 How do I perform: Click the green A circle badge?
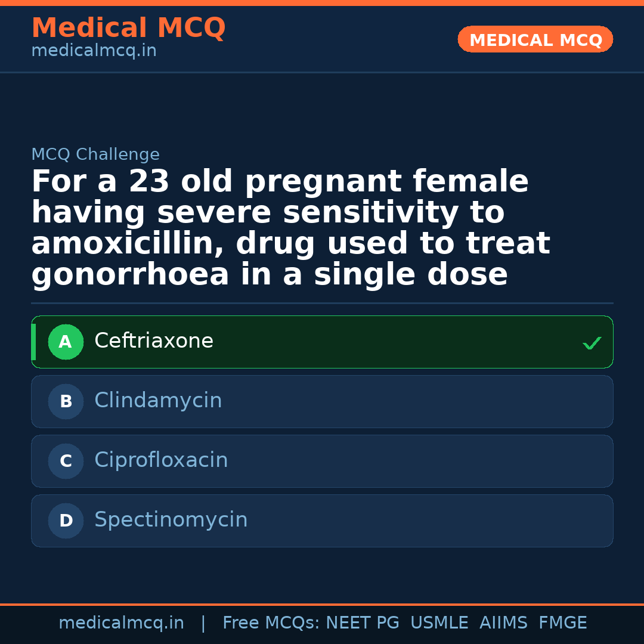(66, 342)
